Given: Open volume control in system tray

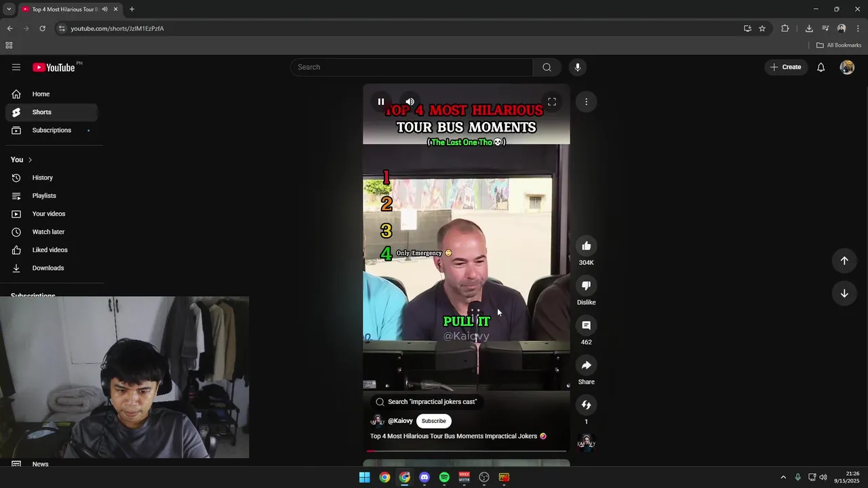Looking at the screenshot, I should click(x=823, y=477).
